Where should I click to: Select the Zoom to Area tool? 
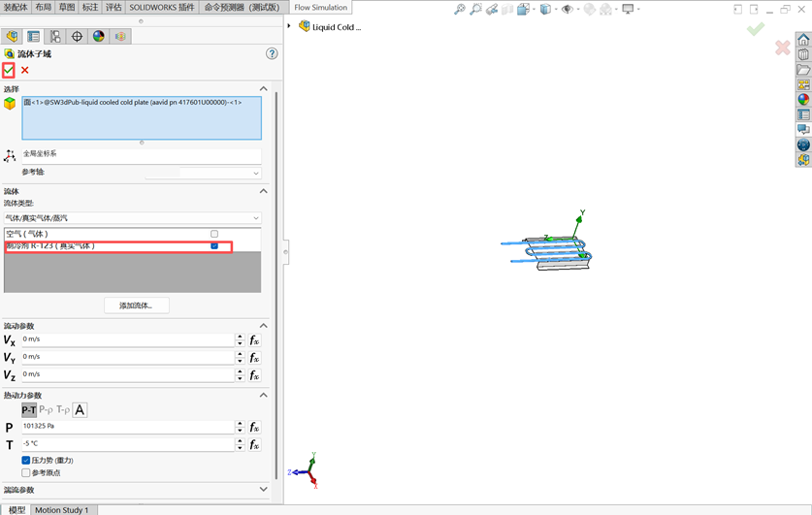pos(475,9)
